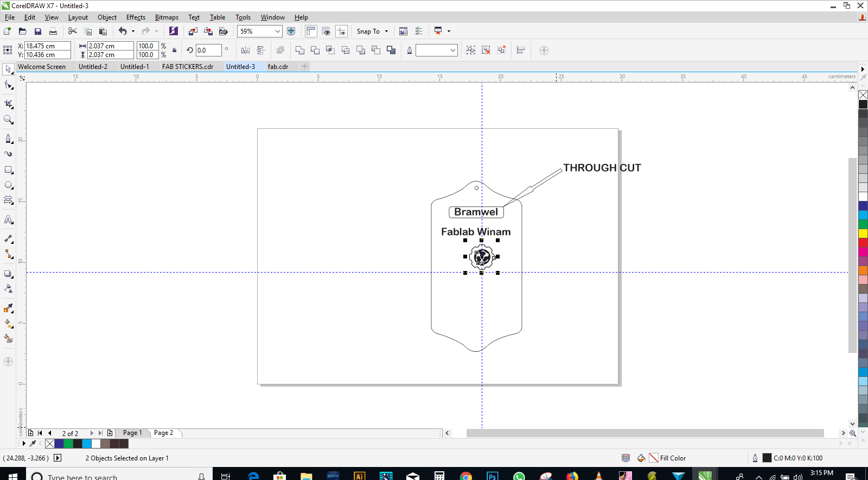Expand the Snap To dropdown
868x480 pixels.
386,31
